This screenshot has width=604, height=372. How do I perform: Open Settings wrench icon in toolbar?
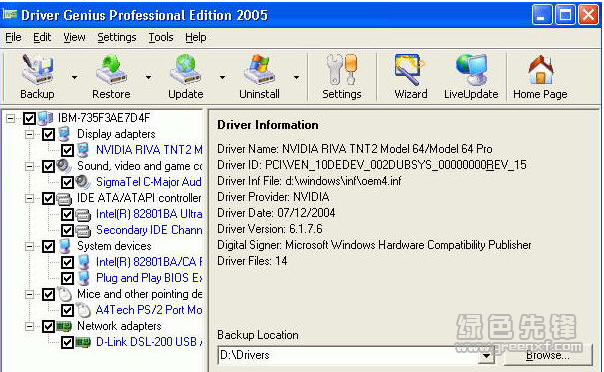pos(342,77)
